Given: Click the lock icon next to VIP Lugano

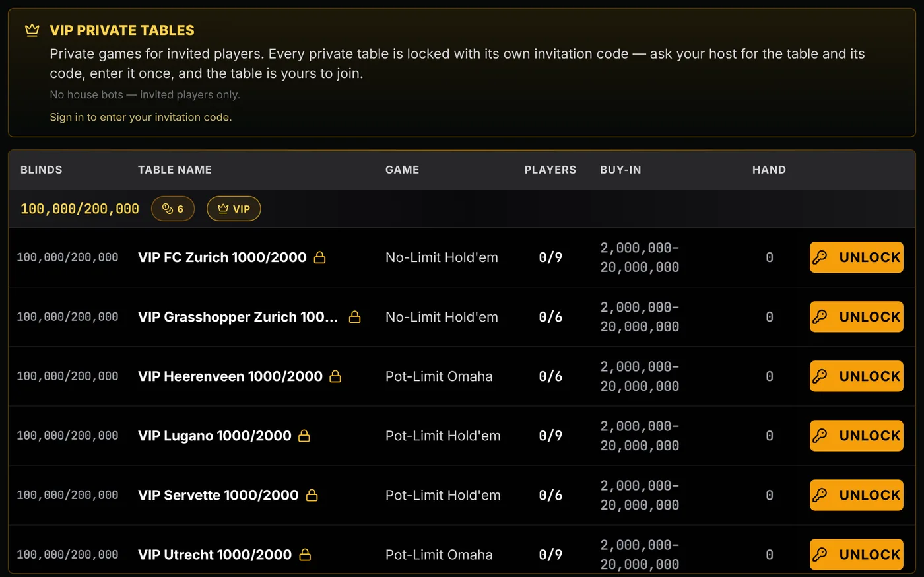Looking at the screenshot, I should pos(304,436).
